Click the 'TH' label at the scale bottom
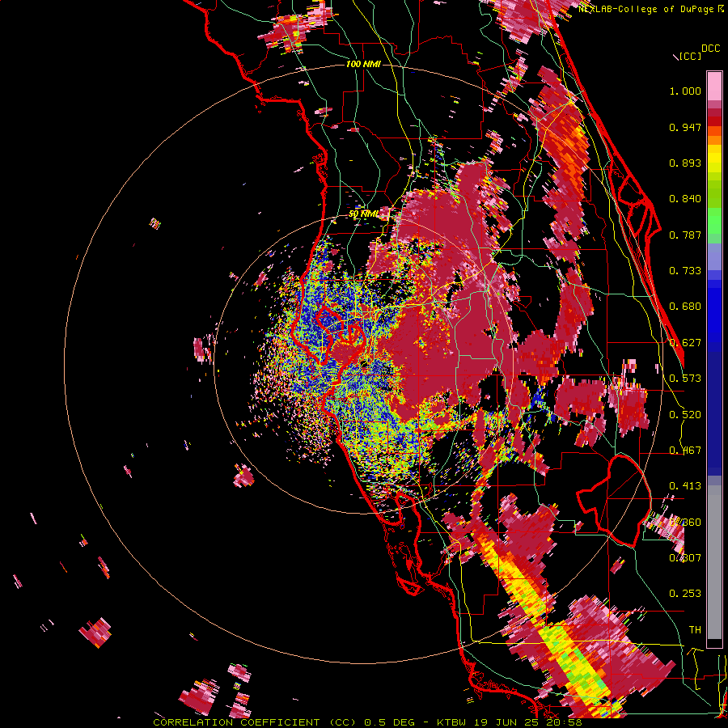Viewport: 728px width, 728px height. click(x=695, y=630)
